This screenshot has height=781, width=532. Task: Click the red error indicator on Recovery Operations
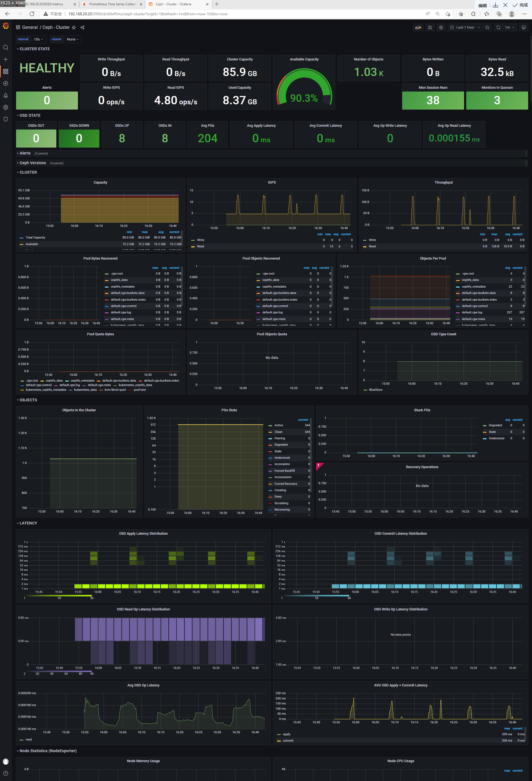[x=319, y=466]
